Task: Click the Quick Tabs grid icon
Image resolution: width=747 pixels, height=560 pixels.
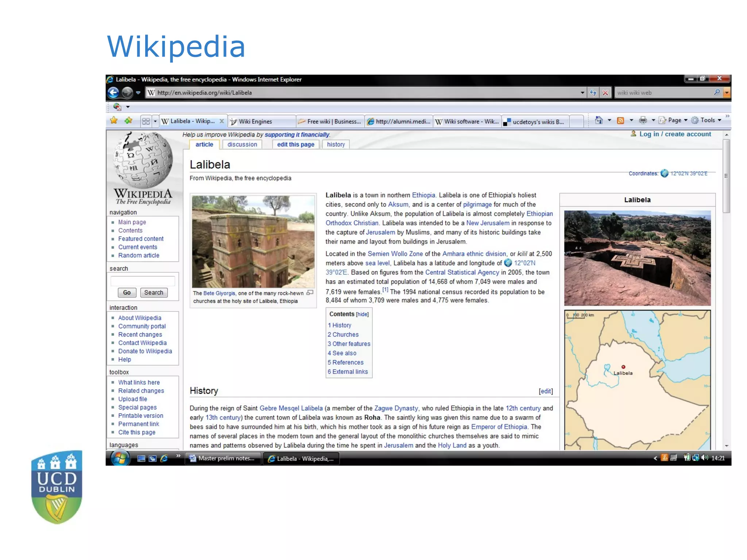Action: click(x=146, y=121)
